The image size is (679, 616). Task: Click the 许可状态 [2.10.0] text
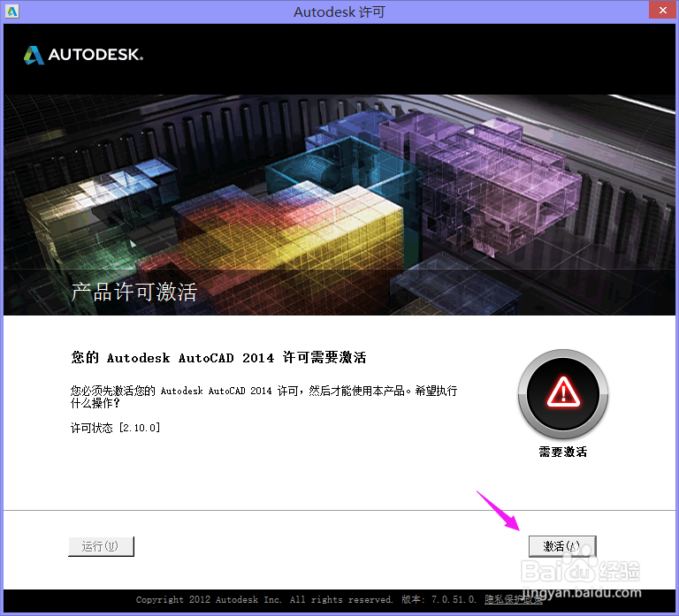click(x=115, y=428)
